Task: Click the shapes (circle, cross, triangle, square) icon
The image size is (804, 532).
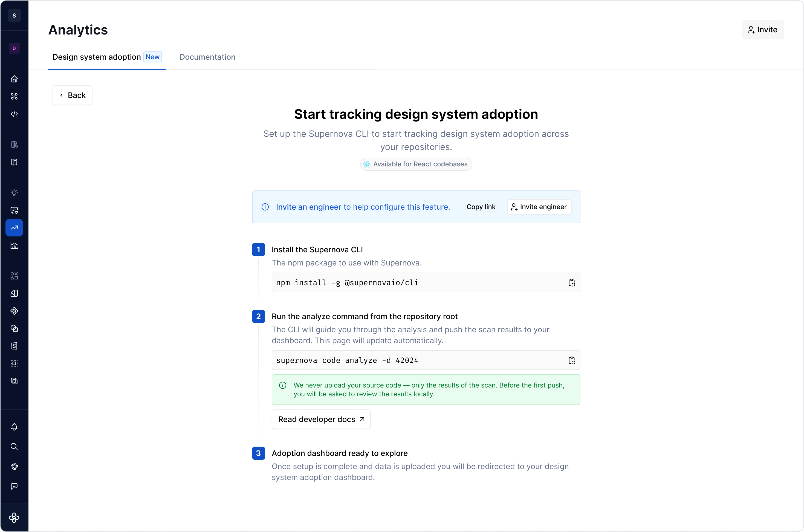Action: click(14, 276)
